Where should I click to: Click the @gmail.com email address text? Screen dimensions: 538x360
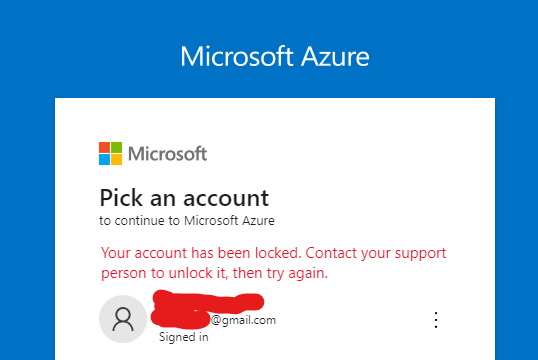(243, 320)
